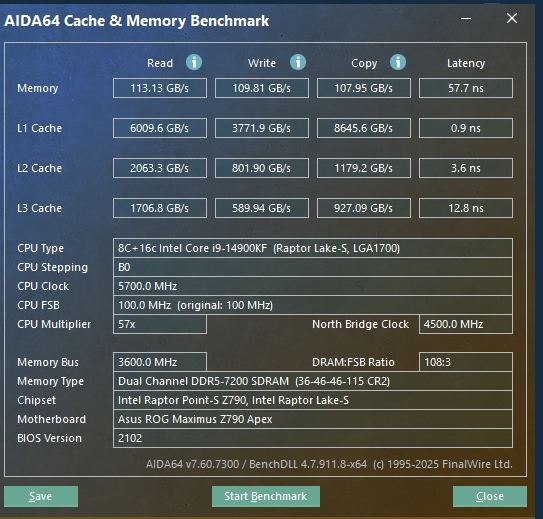Screen dimensions: 543x519
Task: Click the L1 Cache write value 3771.9 GB/s
Action: (x=262, y=128)
